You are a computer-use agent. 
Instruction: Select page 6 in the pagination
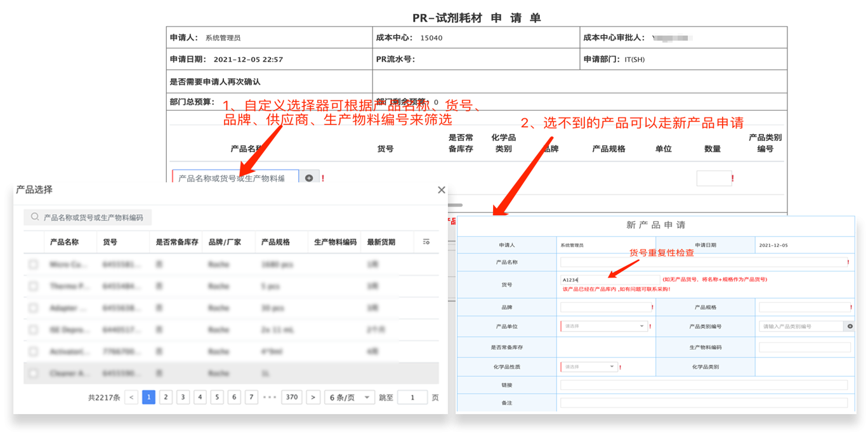tap(234, 398)
